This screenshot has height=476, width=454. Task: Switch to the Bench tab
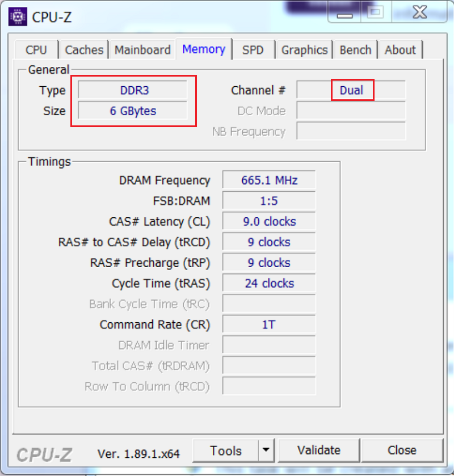click(355, 50)
